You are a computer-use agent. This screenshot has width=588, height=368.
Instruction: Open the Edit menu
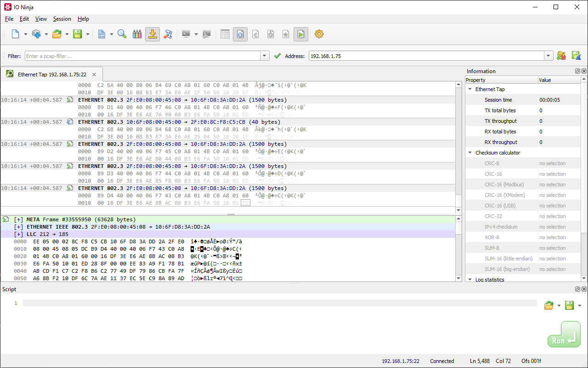24,19
